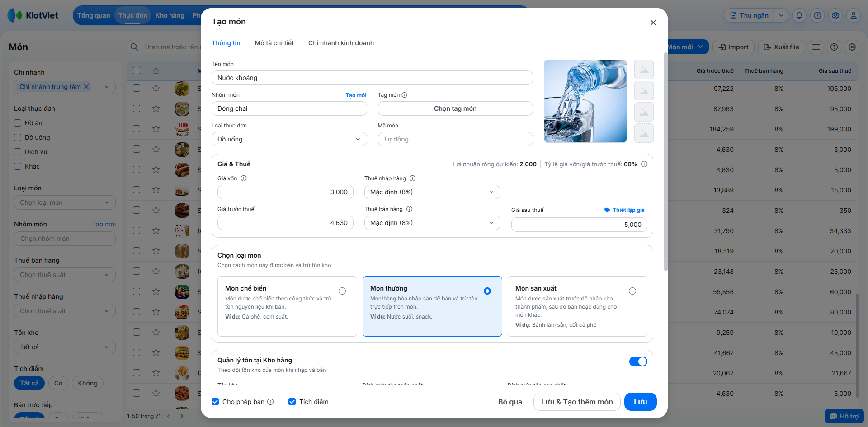Click the first empty image placeholder icon

pyautogui.click(x=644, y=70)
